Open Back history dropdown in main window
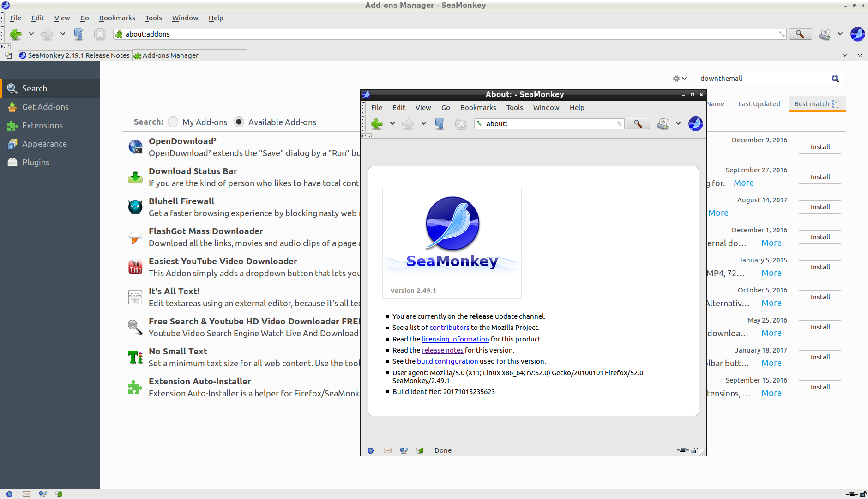 coord(31,34)
